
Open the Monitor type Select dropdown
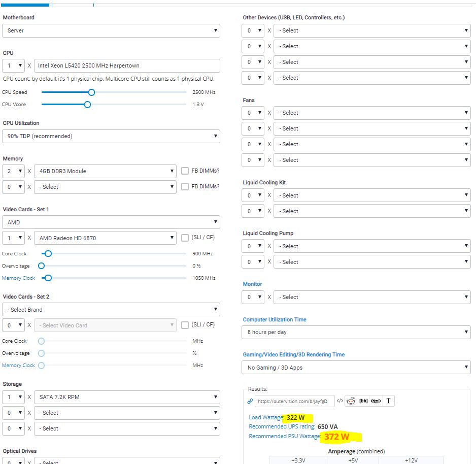tap(372, 297)
